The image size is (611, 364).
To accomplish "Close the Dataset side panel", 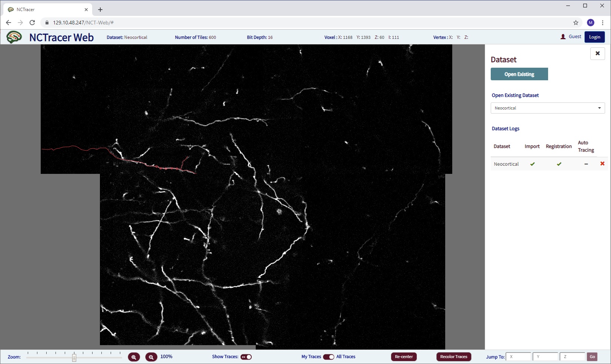I will tap(597, 54).
